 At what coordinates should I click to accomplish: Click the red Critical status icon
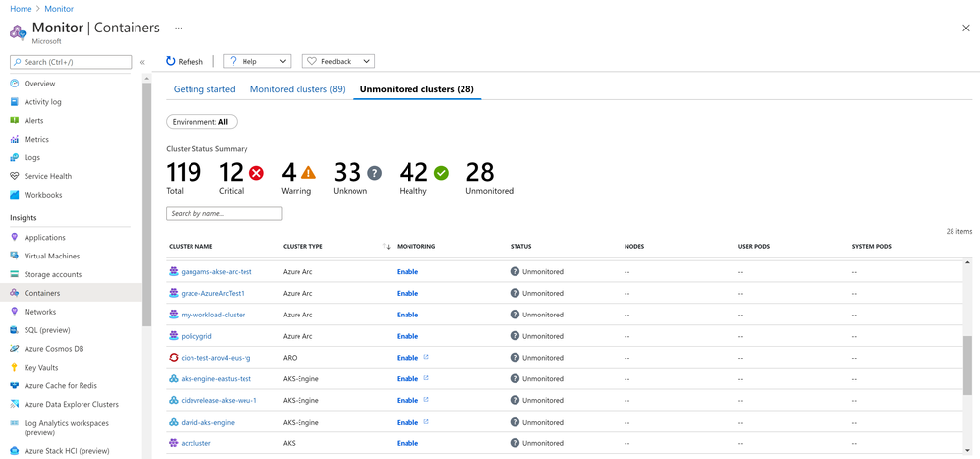tap(256, 173)
